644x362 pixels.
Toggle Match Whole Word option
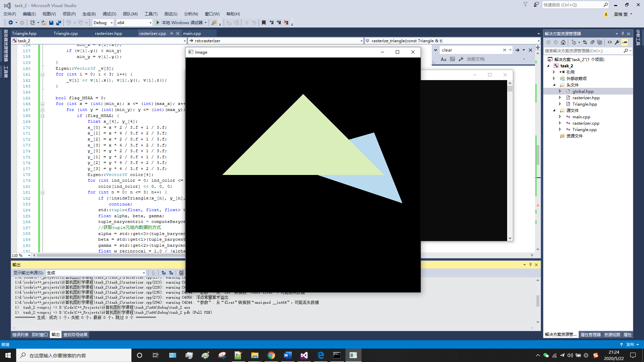(452, 59)
